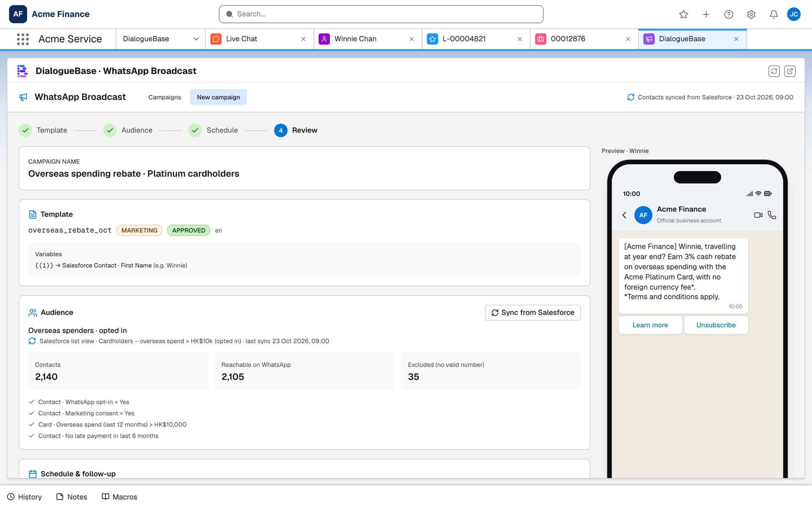Go to the Template step

43,130
